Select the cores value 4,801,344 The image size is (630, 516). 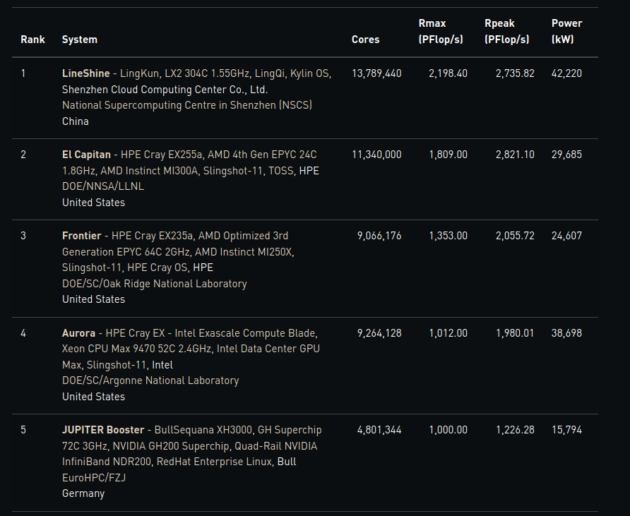(x=379, y=430)
